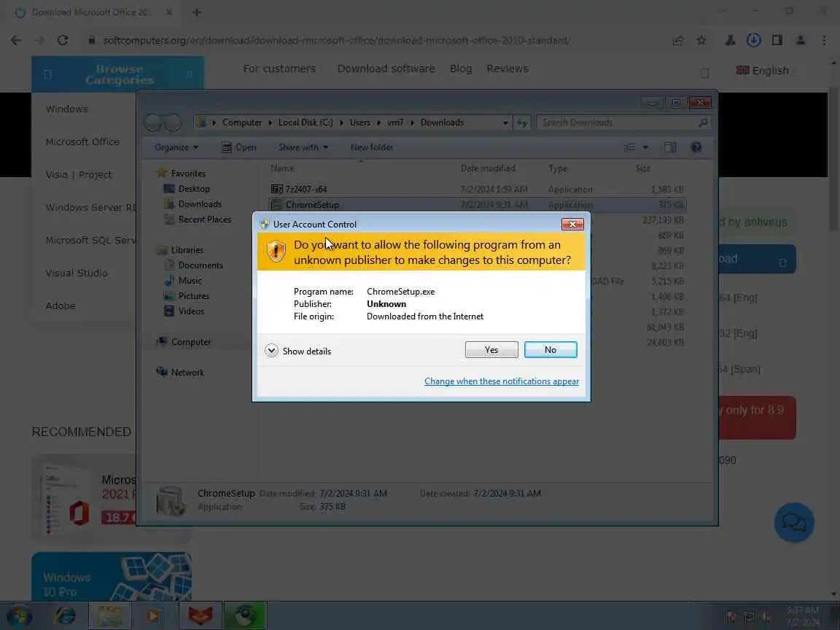Click Yes in the User Account Control dialog
The width and height of the screenshot is (840, 630).
pos(491,350)
